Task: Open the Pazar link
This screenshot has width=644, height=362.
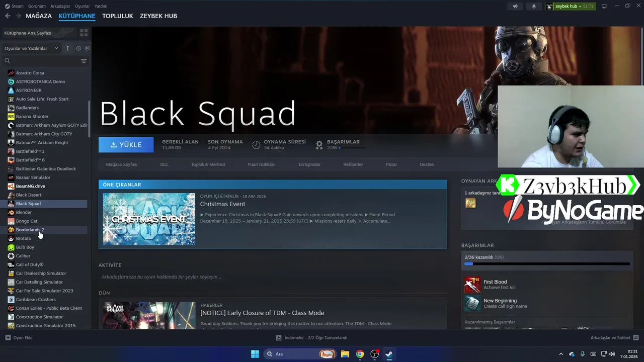Action: point(391,164)
